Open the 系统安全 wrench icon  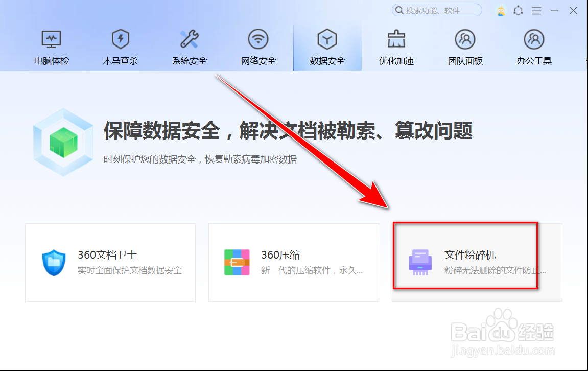pyautogui.click(x=190, y=39)
